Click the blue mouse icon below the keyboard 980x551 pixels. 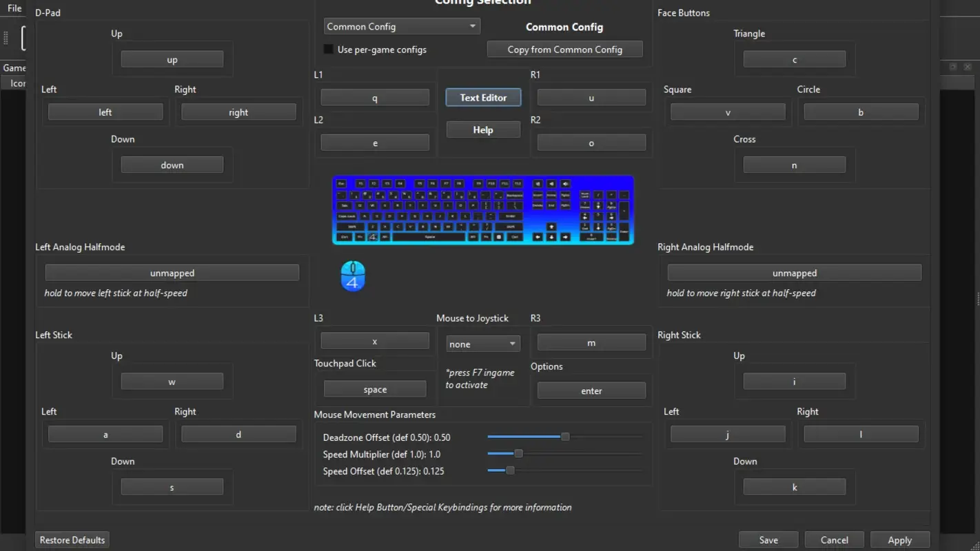pyautogui.click(x=353, y=275)
